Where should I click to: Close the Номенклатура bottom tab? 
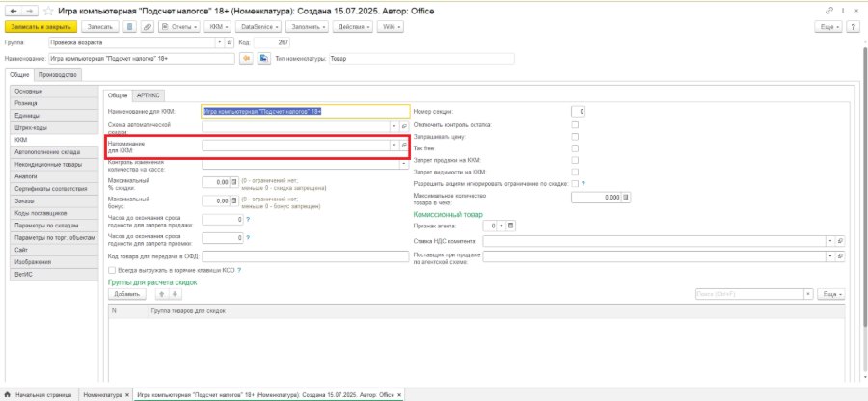tap(127, 395)
